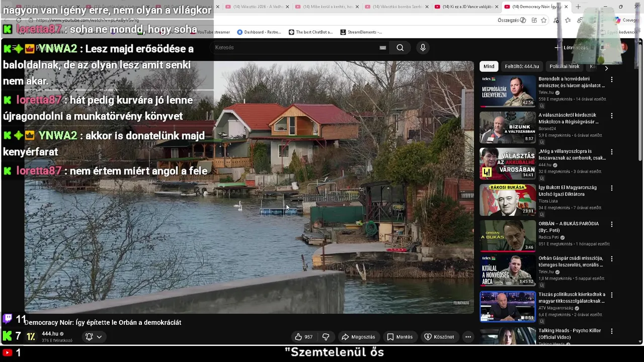Open options for 'Berendelt a honvédelmi miniszter' video
The image size is (644, 362).
point(612,79)
